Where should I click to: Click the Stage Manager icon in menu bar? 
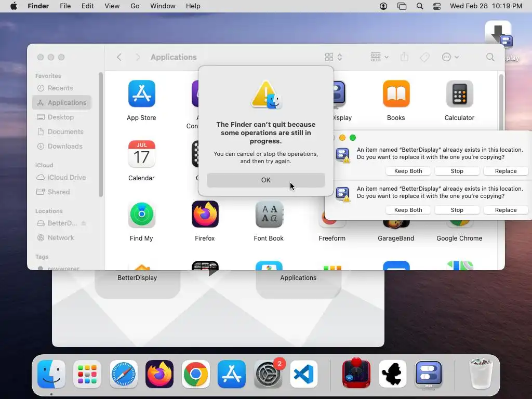click(x=402, y=6)
